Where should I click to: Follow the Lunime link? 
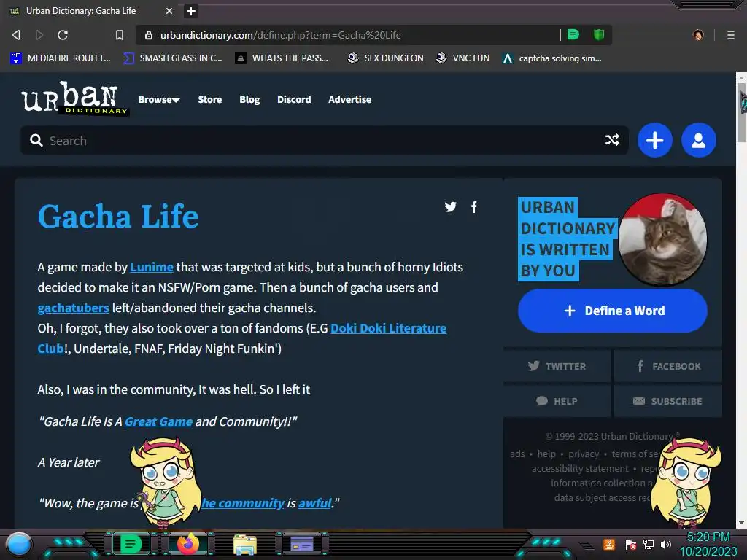[152, 267]
